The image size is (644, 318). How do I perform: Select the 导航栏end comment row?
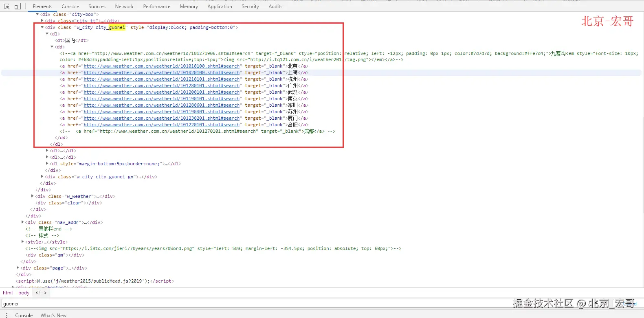[48, 229]
